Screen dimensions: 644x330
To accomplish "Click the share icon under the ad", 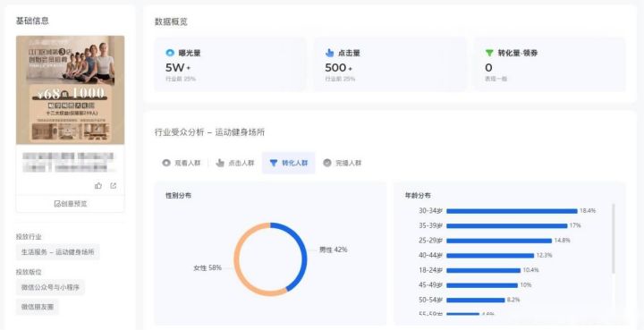I will [114, 186].
